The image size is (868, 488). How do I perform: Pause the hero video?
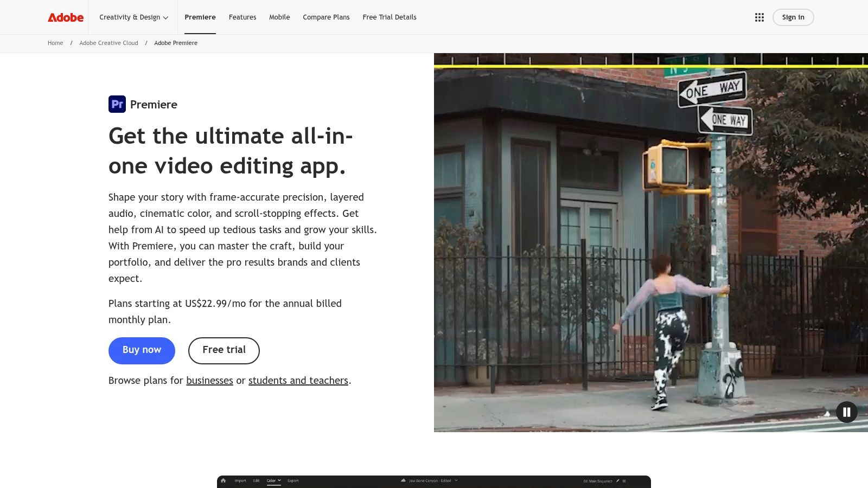tap(846, 412)
